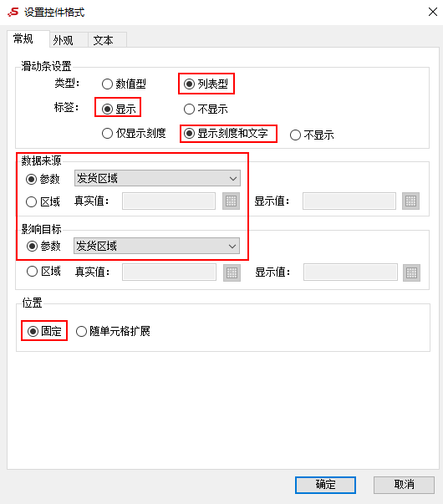Close the 设置控件格式 dialog
Viewport: 443px width, 504px height.
433,12
